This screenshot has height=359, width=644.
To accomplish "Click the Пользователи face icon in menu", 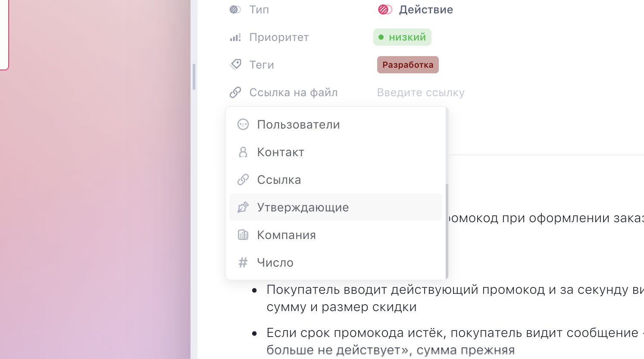I will pos(243,125).
